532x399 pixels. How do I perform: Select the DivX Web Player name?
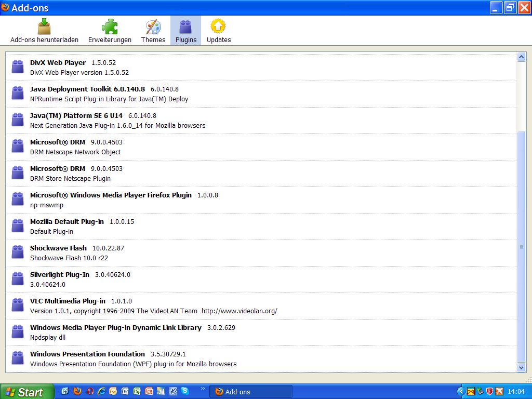pyautogui.click(x=58, y=63)
